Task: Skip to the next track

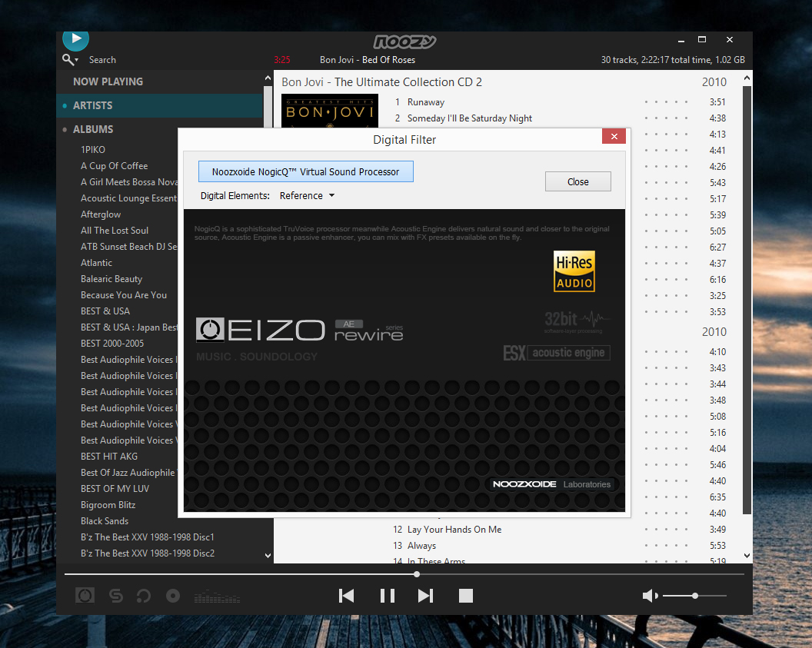Action: 426,596
